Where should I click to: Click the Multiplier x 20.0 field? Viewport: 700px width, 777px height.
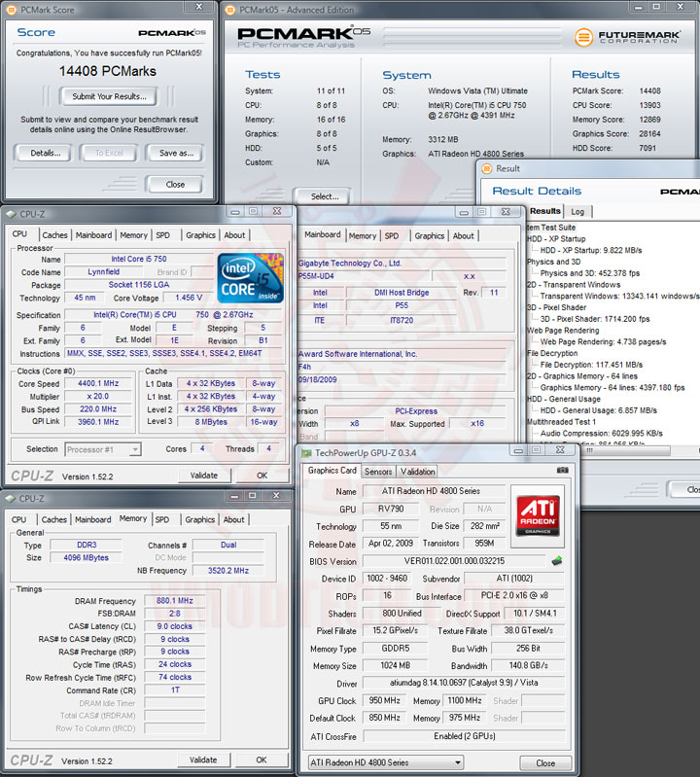(98, 397)
